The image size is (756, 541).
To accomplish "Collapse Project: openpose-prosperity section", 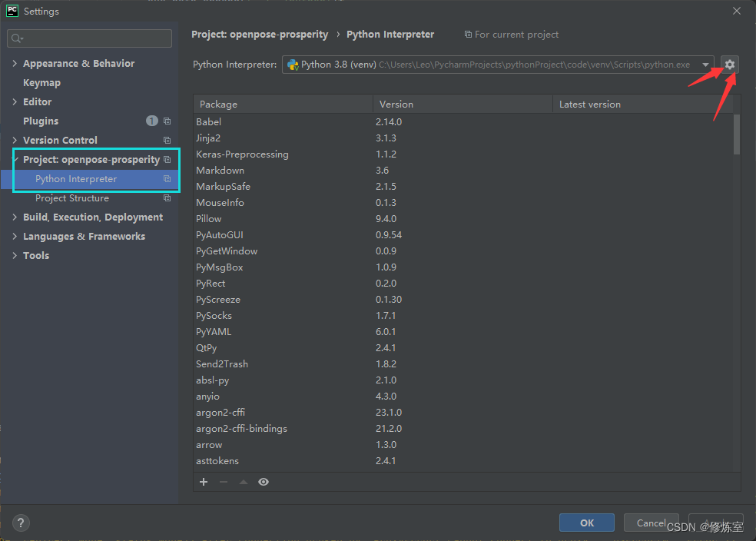I will pos(15,160).
